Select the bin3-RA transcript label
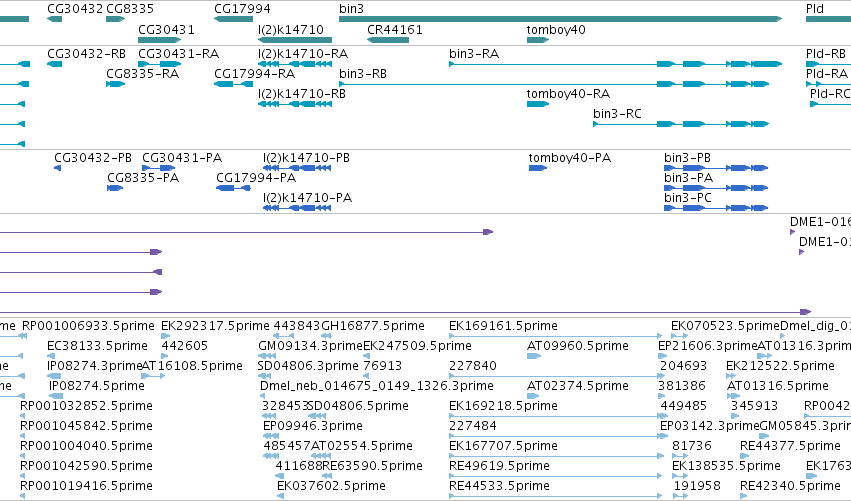This screenshot has height=501, width=851. tap(474, 54)
